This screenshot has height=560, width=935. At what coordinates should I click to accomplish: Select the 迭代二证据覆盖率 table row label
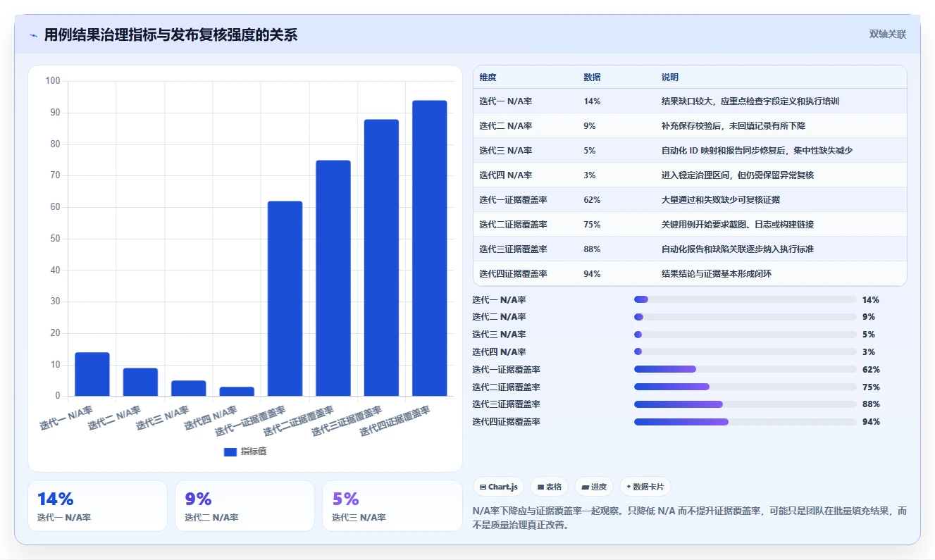[513, 225]
